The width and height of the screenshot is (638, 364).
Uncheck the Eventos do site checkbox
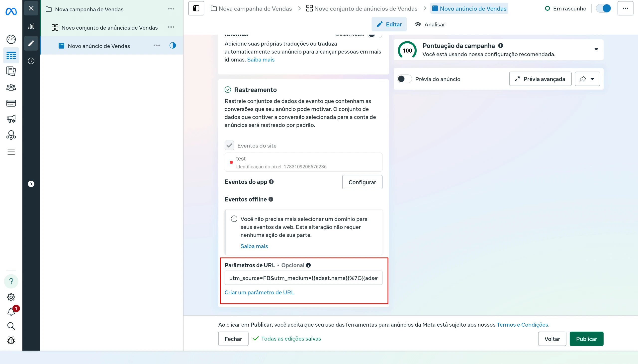[x=229, y=146]
